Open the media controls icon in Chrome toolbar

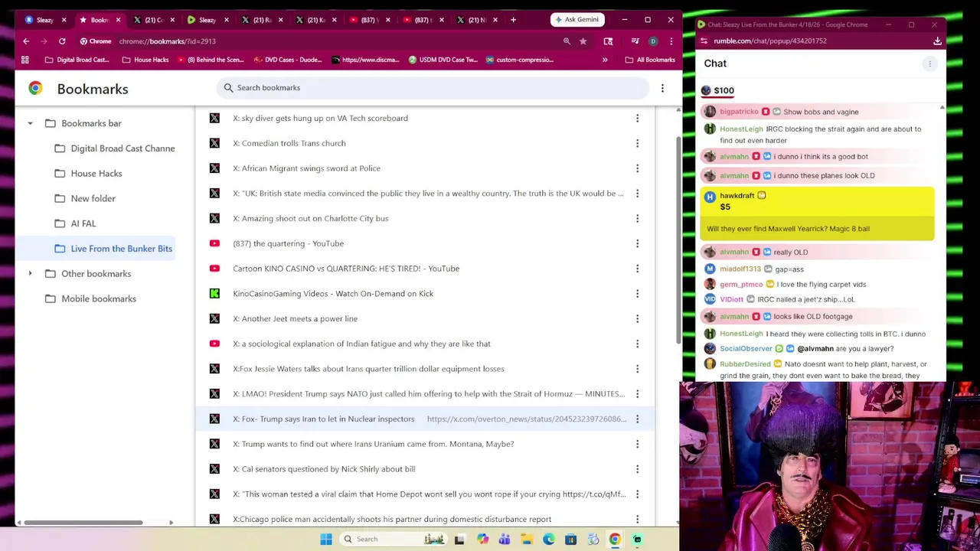point(635,41)
